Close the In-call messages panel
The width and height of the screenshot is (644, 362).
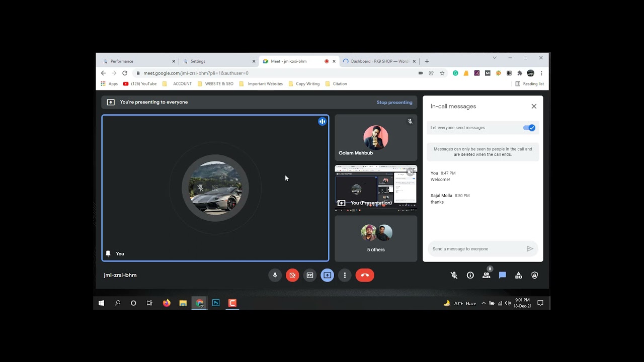tap(534, 107)
